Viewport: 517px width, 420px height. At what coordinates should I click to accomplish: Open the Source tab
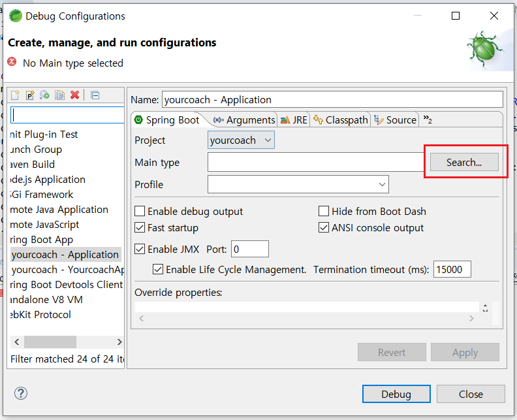(x=396, y=120)
